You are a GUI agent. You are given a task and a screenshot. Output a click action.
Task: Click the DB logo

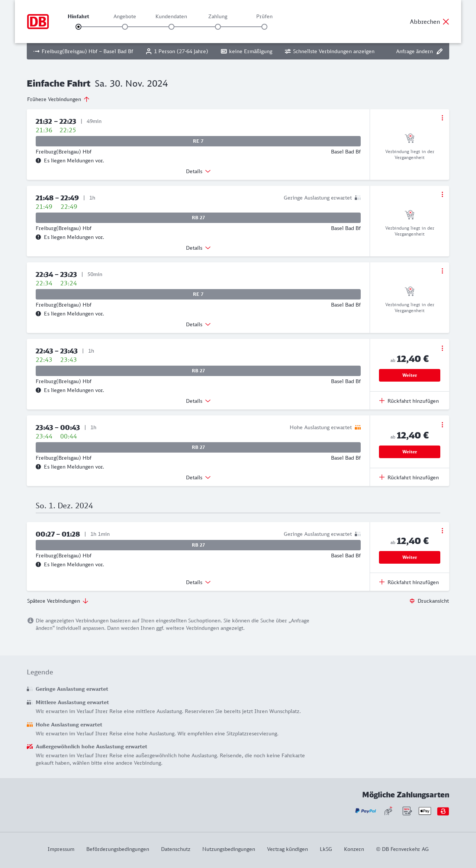pos(38,22)
